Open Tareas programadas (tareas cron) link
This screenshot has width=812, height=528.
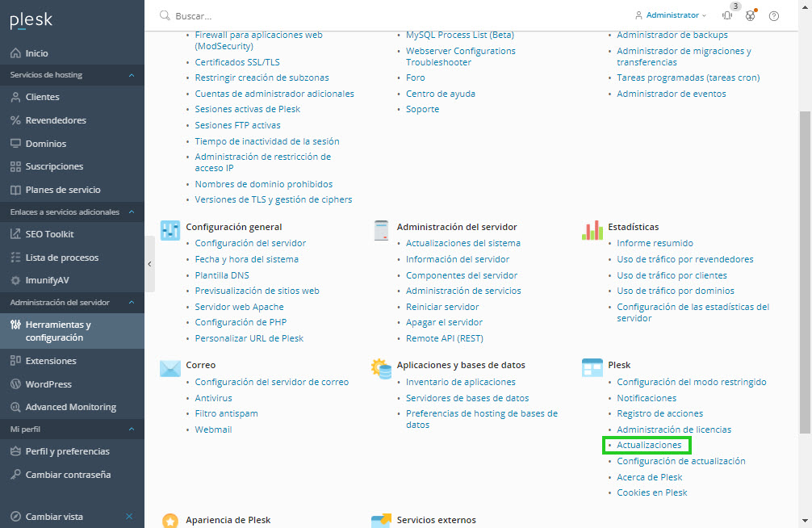click(689, 78)
